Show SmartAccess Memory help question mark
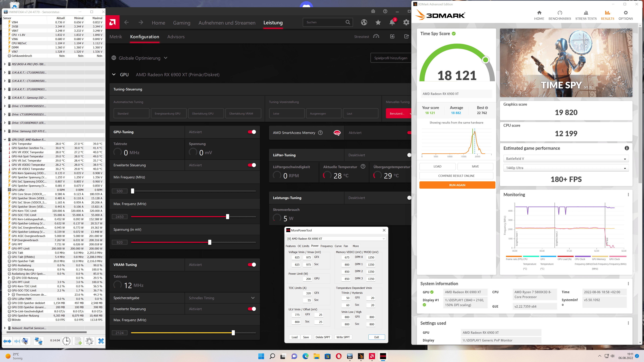The height and width of the screenshot is (362, 644). (x=320, y=133)
